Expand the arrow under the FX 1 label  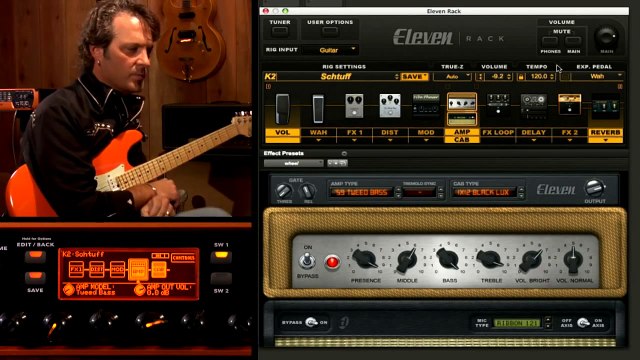pyautogui.click(x=354, y=140)
